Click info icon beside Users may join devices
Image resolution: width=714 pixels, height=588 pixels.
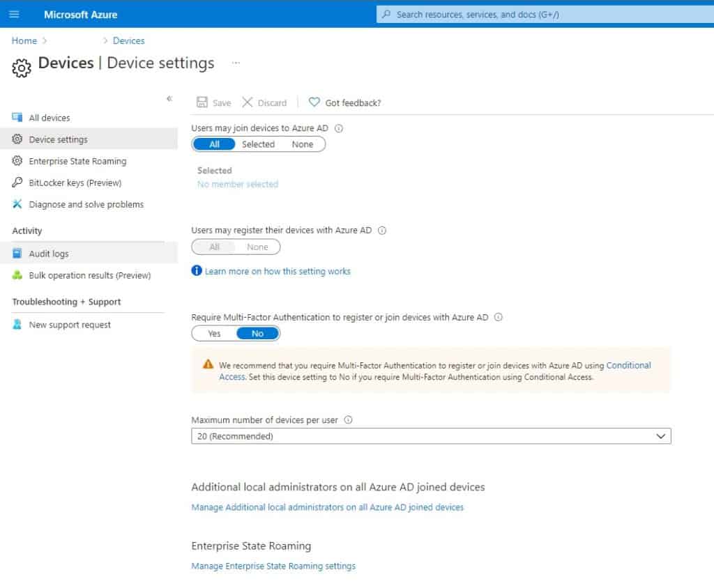click(339, 128)
